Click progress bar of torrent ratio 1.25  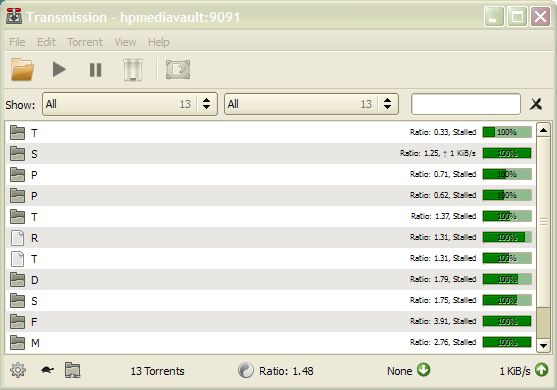pyautogui.click(x=507, y=153)
